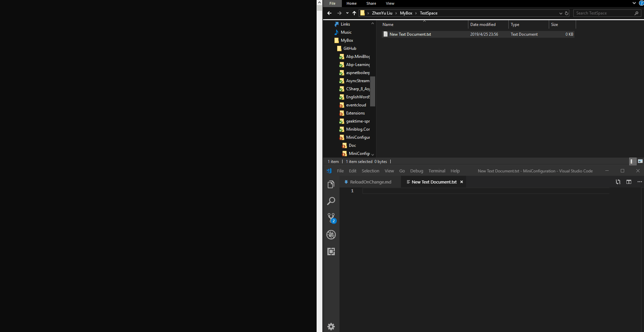Open the VS Code Manage gear icon
Viewport: 644px width, 332px height.
331,326
